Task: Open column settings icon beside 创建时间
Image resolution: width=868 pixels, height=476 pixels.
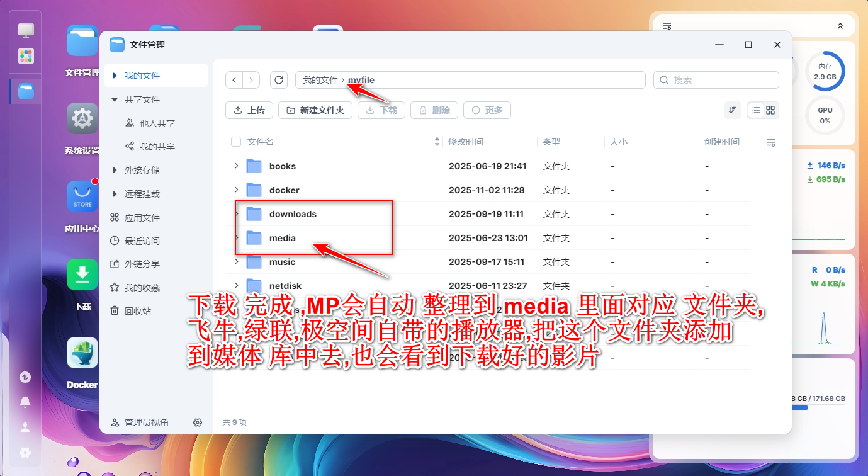Action: point(770,142)
